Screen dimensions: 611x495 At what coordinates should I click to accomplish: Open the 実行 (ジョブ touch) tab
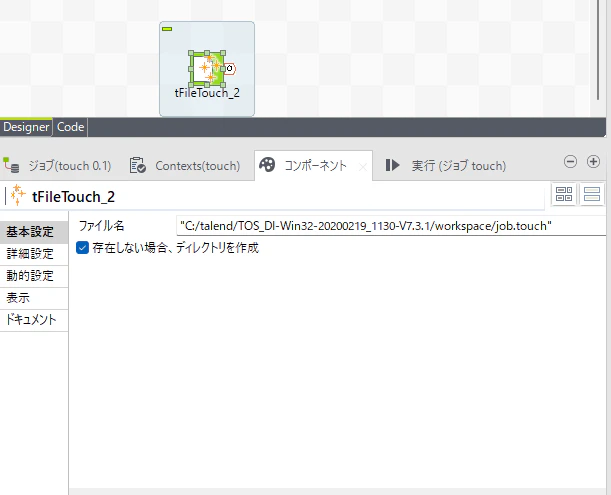[445, 166]
